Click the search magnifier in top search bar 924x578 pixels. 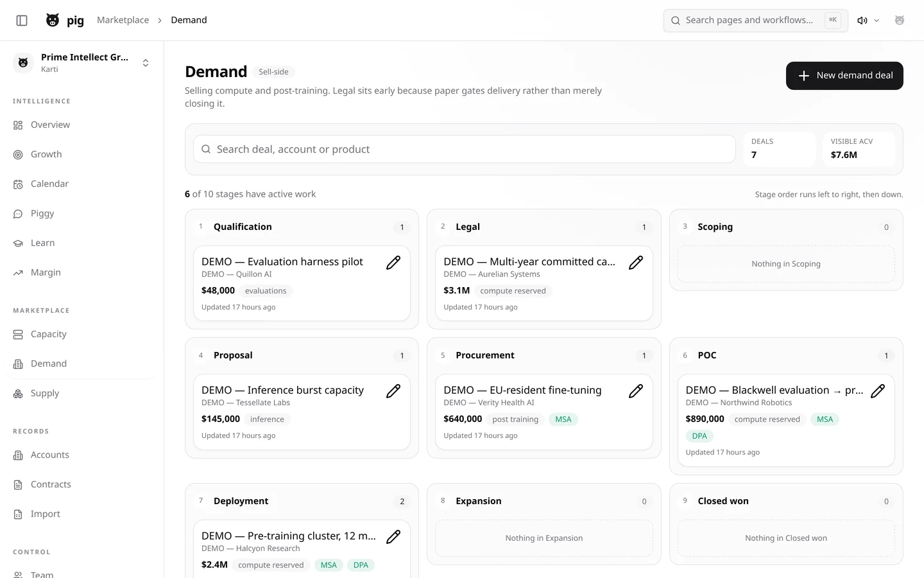point(676,21)
